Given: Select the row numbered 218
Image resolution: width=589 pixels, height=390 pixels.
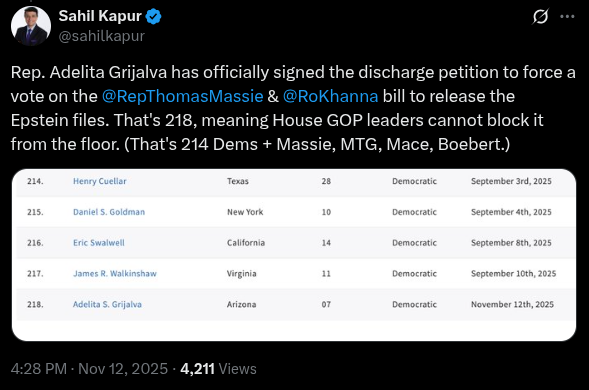Looking at the screenshot, I should [x=296, y=304].
